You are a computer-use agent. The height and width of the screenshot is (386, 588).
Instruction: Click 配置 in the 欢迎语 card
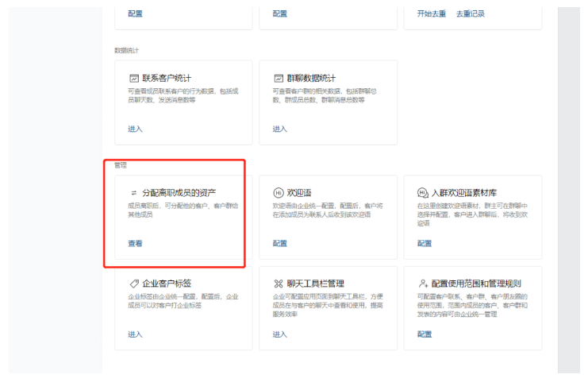coord(279,244)
